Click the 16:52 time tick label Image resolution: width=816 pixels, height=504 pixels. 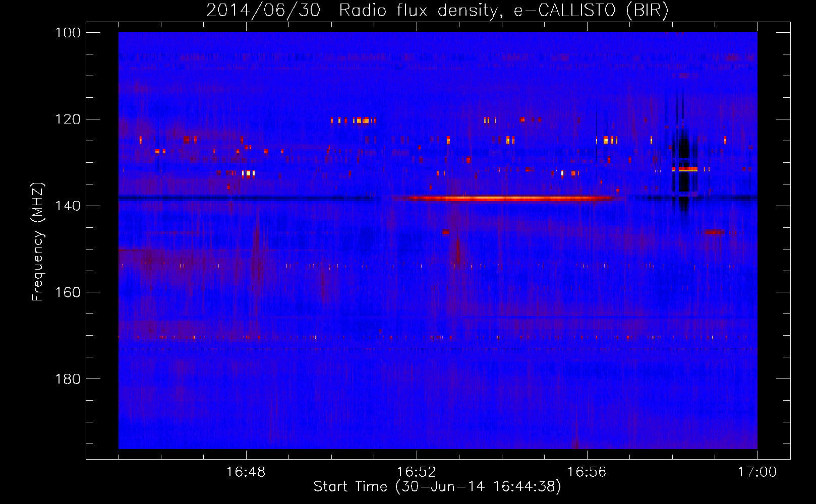click(x=417, y=472)
